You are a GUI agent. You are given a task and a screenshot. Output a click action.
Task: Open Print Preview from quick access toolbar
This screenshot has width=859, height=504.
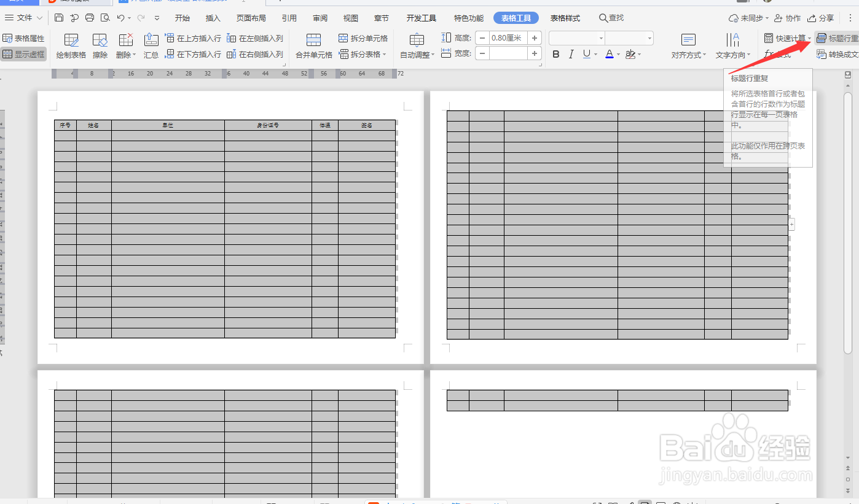tap(105, 18)
